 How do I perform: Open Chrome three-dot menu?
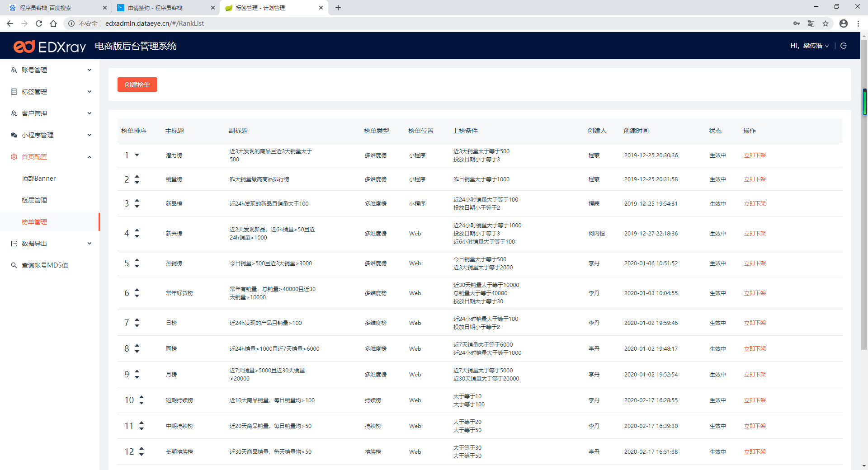point(858,23)
